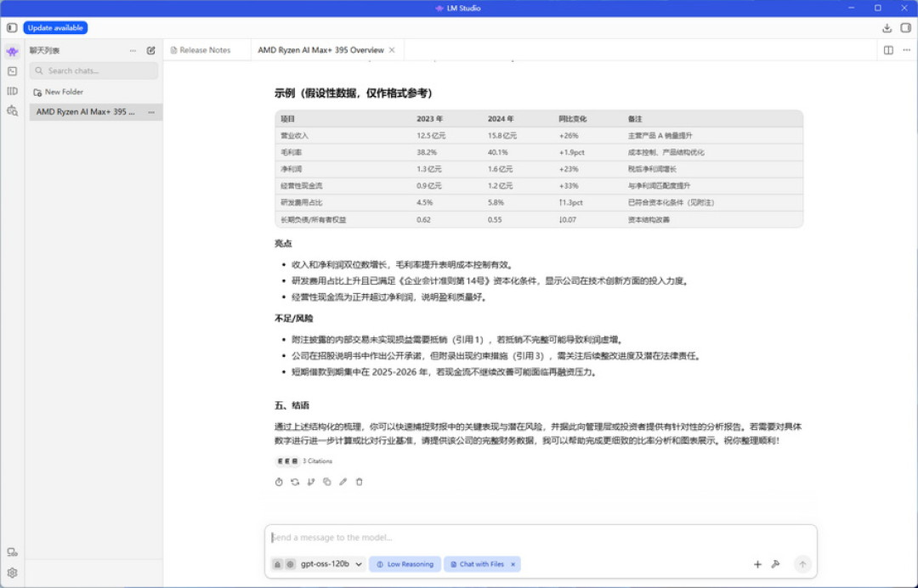Image resolution: width=918 pixels, height=588 pixels.
Task: Branch the conversation with fork icon
Action: click(x=311, y=482)
